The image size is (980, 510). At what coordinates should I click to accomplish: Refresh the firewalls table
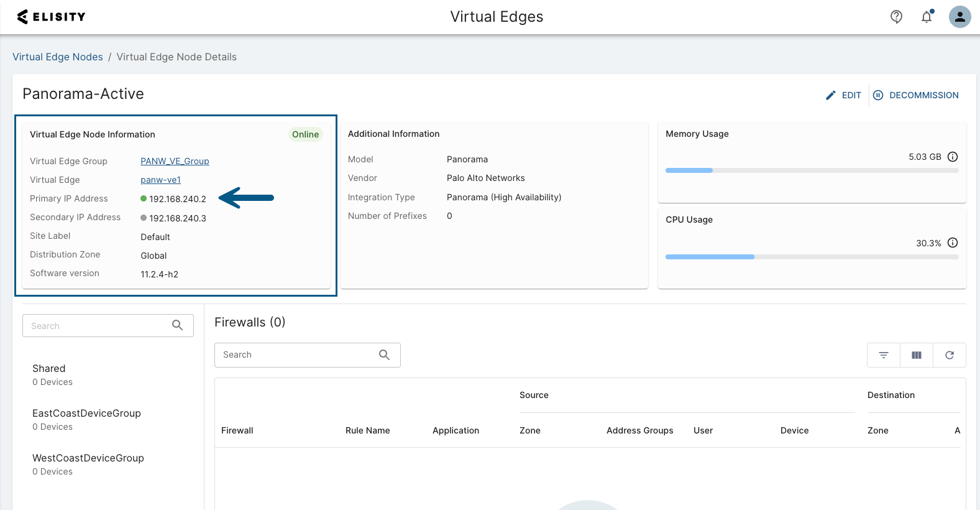(950, 355)
